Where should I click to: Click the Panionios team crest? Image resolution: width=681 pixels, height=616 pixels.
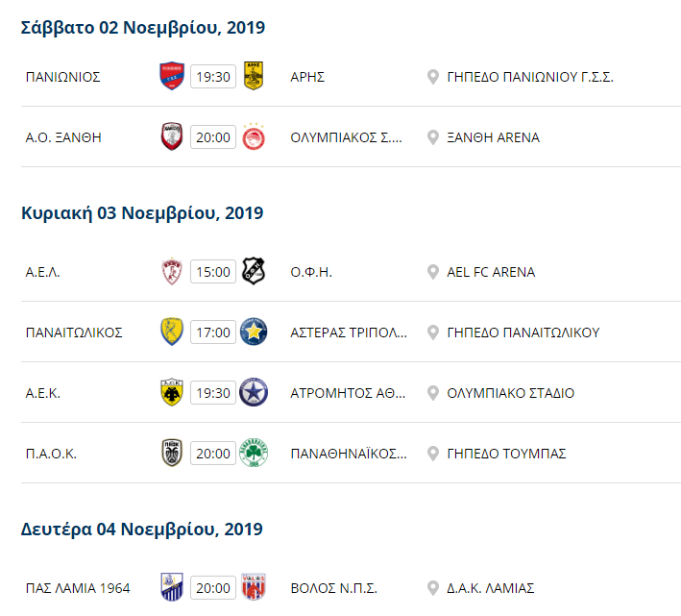[x=171, y=77]
